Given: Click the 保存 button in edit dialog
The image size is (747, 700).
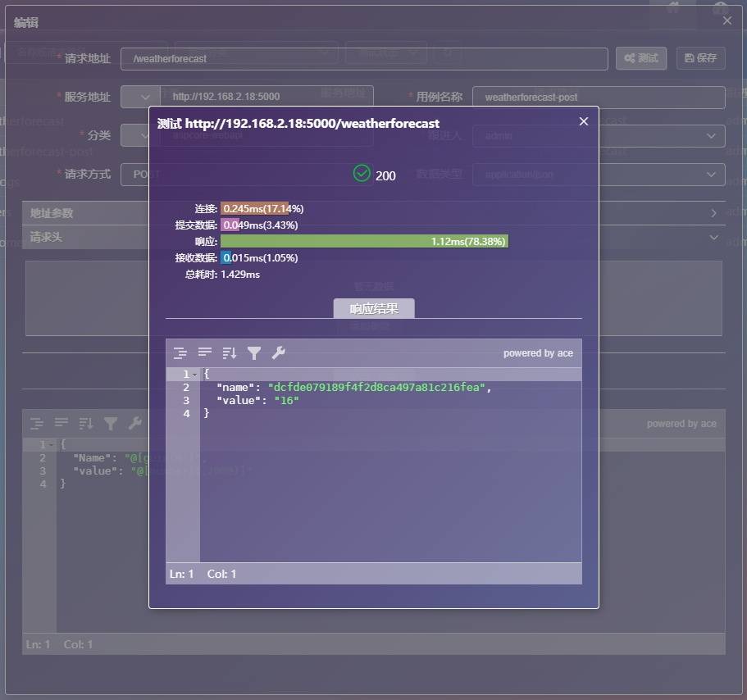Looking at the screenshot, I should 701,58.
